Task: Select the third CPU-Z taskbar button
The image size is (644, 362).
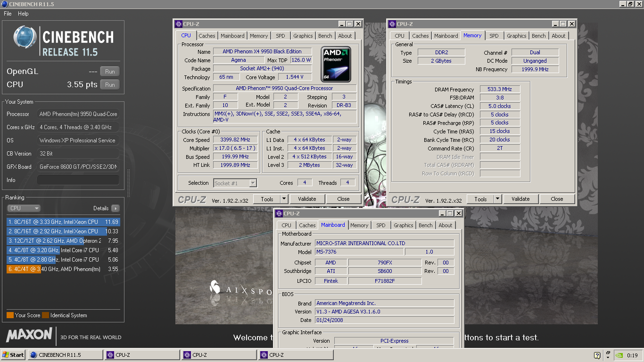Action: coord(296,355)
